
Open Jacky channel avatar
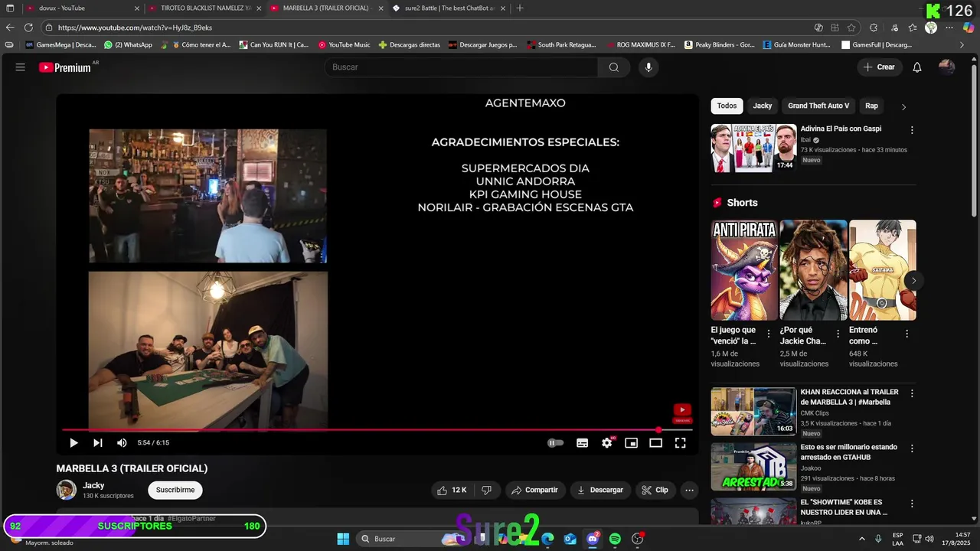67,490
